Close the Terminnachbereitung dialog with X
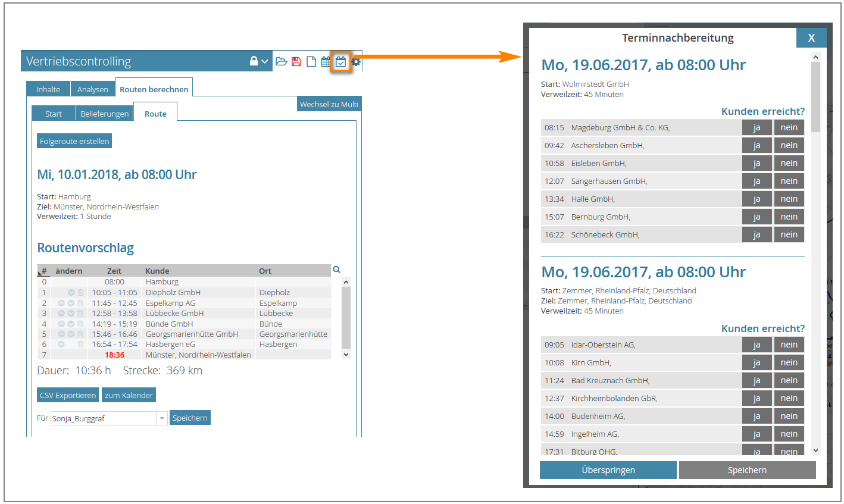This screenshot has height=504, width=844. 811,37
